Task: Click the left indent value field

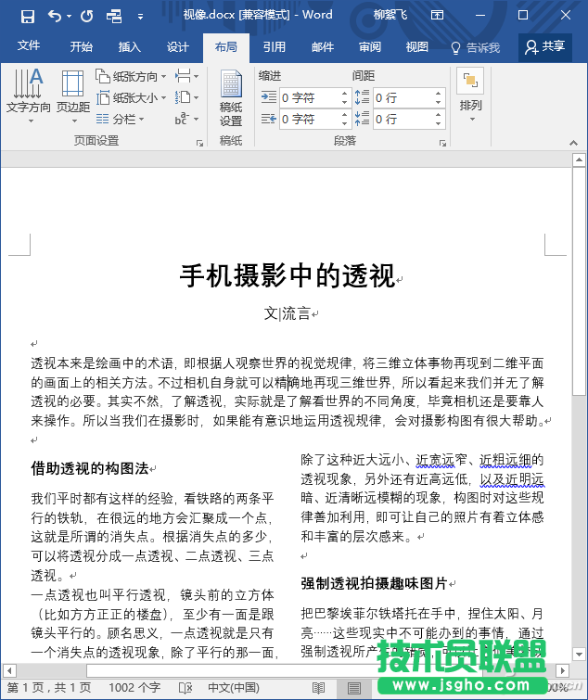Action: click(310, 97)
